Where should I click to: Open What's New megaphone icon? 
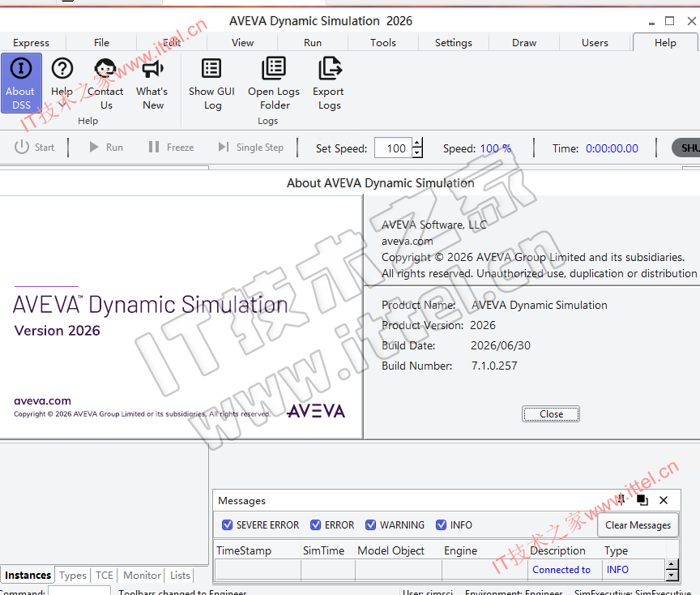tap(152, 69)
